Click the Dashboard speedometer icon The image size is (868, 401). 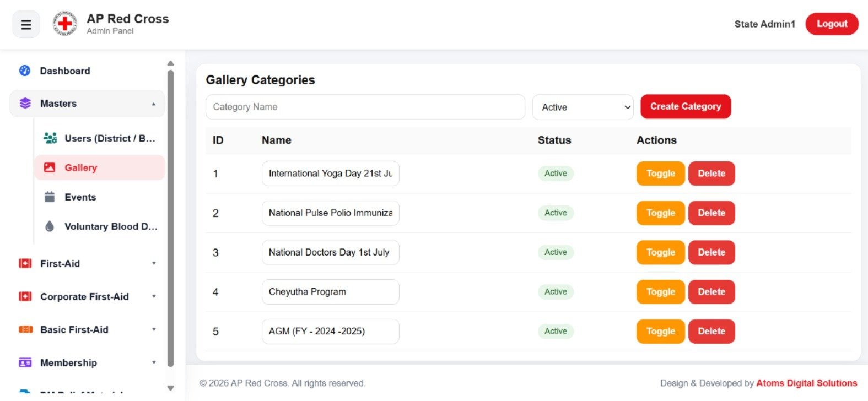pyautogui.click(x=25, y=71)
